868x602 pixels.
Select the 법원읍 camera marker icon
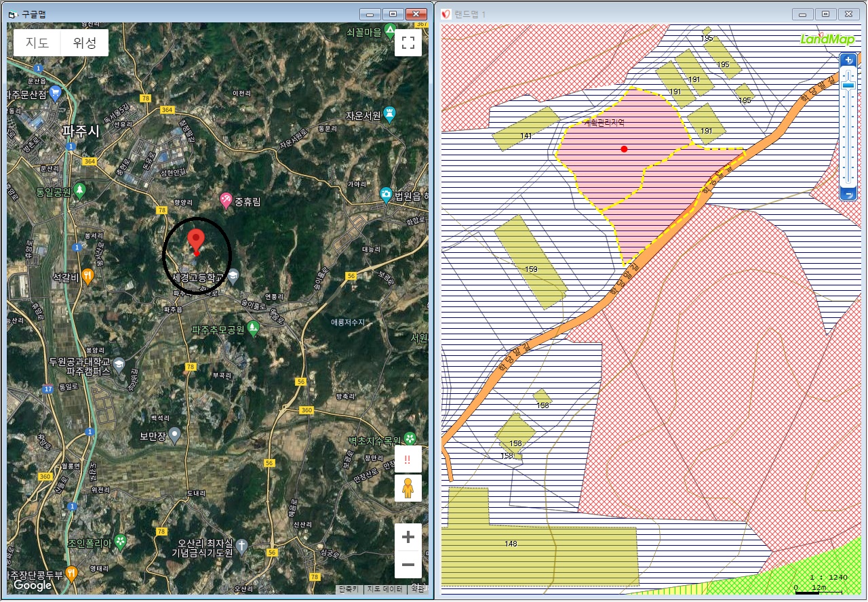pos(386,195)
